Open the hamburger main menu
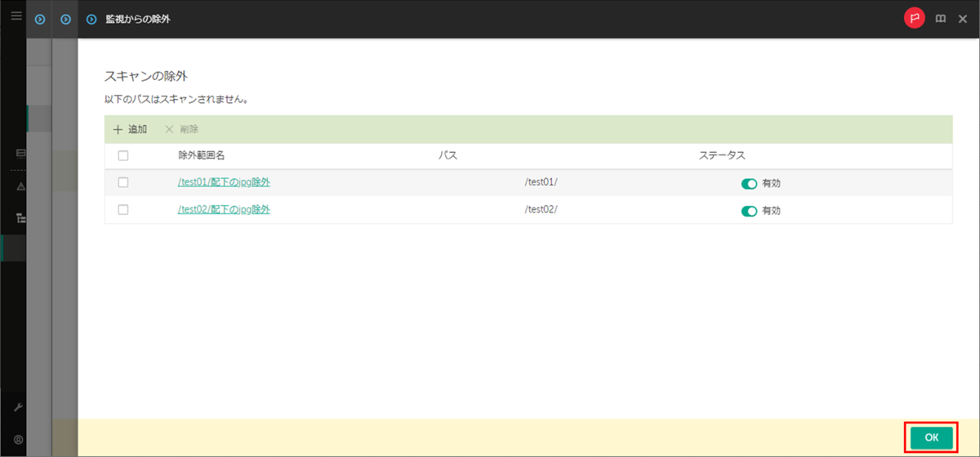 pos(16,16)
